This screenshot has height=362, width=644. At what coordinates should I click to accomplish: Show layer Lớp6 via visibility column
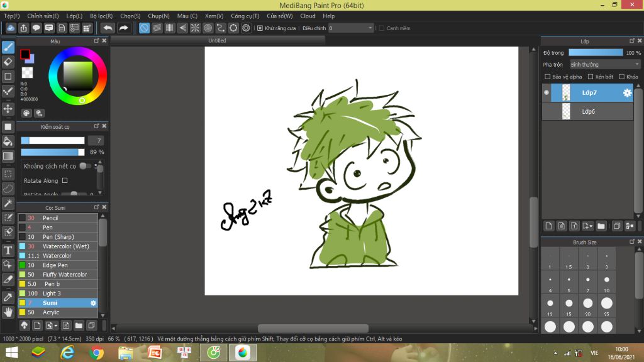click(547, 112)
